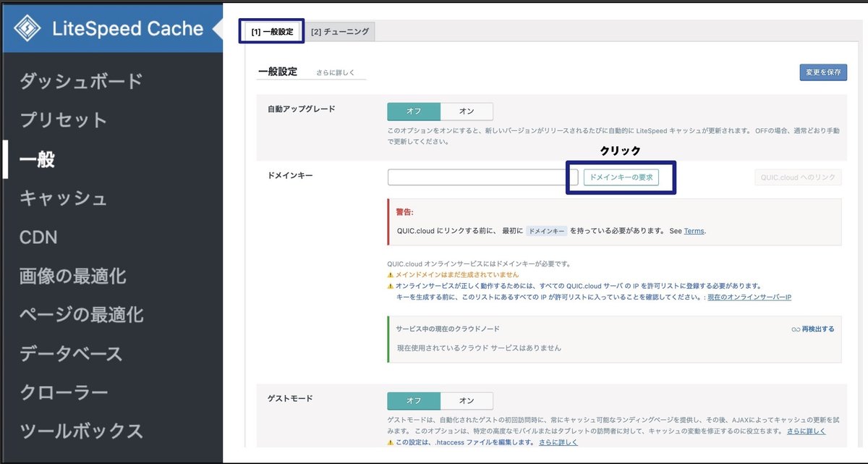Open the 現在のオンラインサーバーIP link
868x464 pixels.
[x=749, y=298]
